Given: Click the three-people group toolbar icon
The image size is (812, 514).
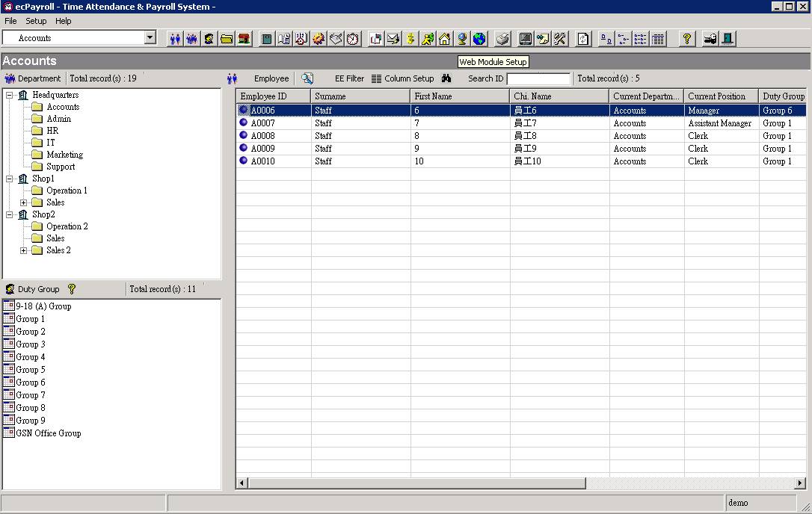Looking at the screenshot, I should (192, 39).
